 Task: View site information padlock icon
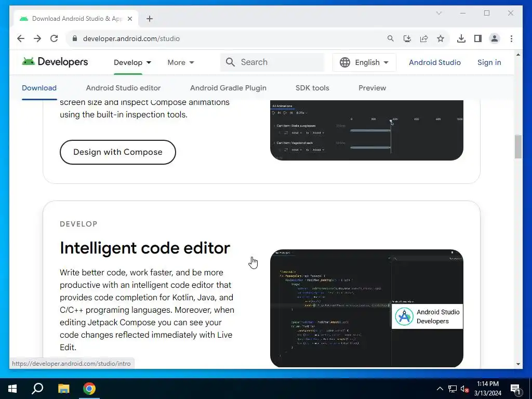[x=75, y=38]
